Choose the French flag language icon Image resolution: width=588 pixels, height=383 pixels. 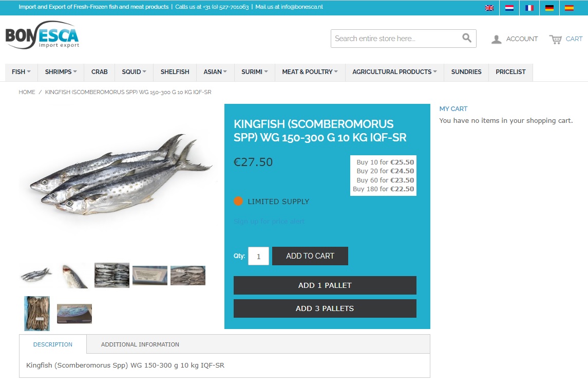point(529,8)
